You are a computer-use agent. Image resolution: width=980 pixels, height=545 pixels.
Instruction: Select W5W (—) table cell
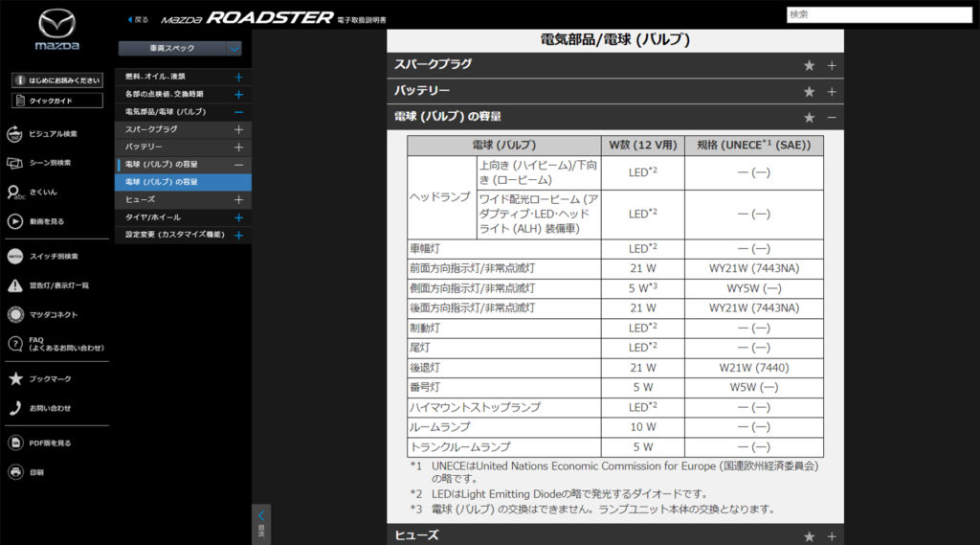(754, 387)
